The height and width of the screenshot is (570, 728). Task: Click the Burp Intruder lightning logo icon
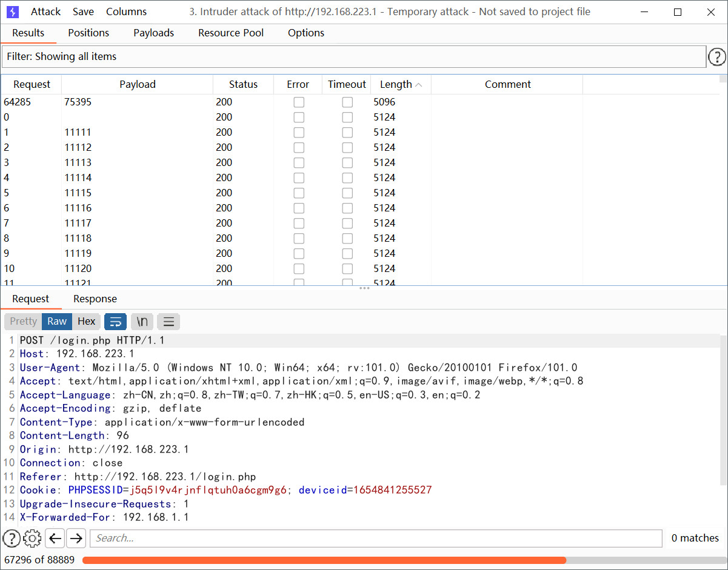(12, 12)
